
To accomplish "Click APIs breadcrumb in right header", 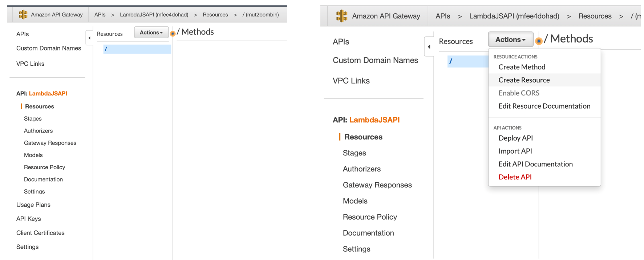I will pyautogui.click(x=443, y=16).
